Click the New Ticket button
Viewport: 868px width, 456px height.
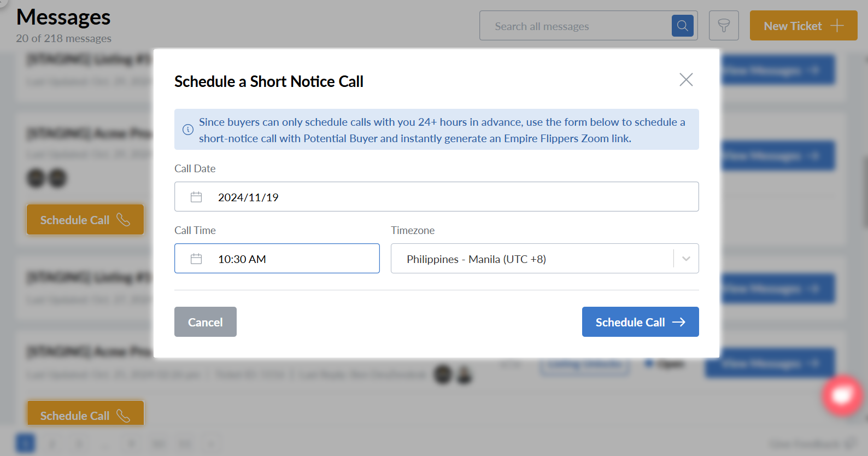pos(793,26)
